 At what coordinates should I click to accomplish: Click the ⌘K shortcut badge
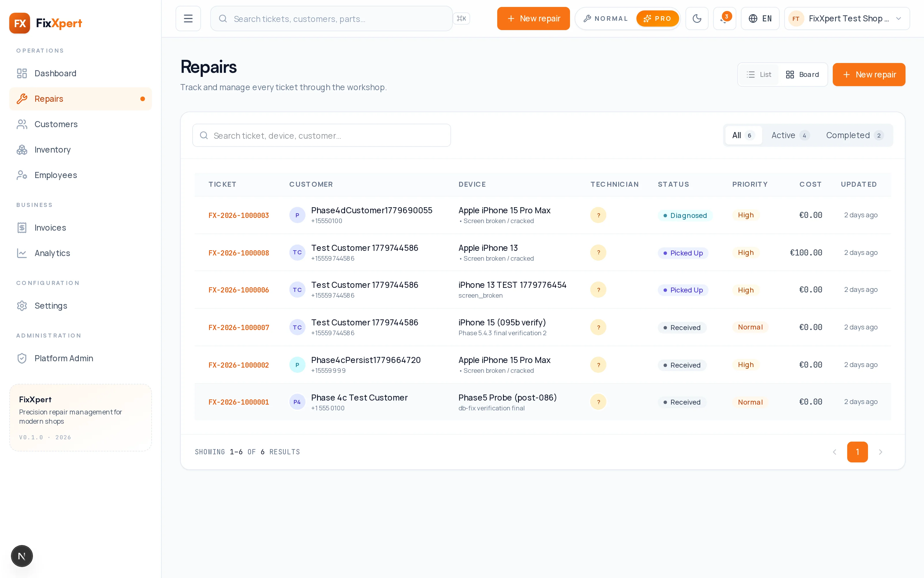[462, 18]
